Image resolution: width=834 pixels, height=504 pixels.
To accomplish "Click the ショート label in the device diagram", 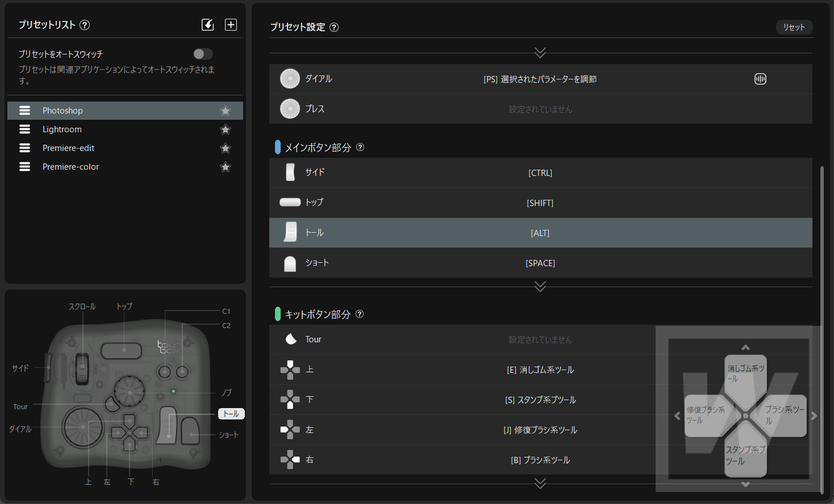I will [x=228, y=435].
